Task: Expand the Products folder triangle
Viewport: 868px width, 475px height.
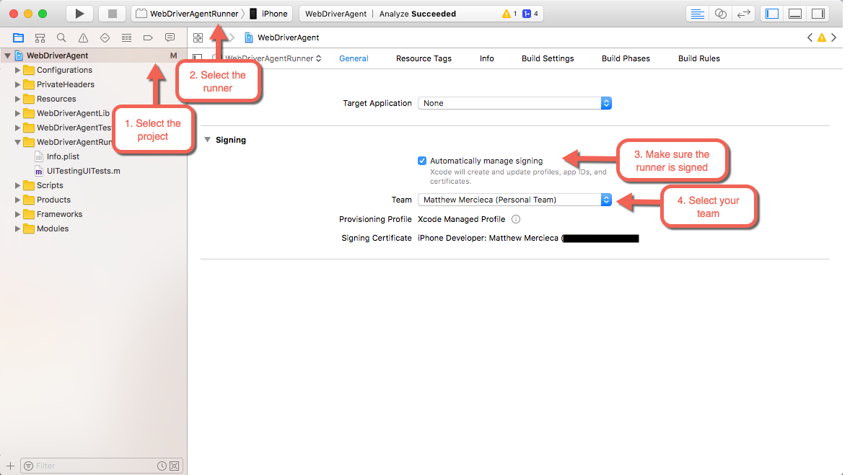Action: (x=18, y=200)
